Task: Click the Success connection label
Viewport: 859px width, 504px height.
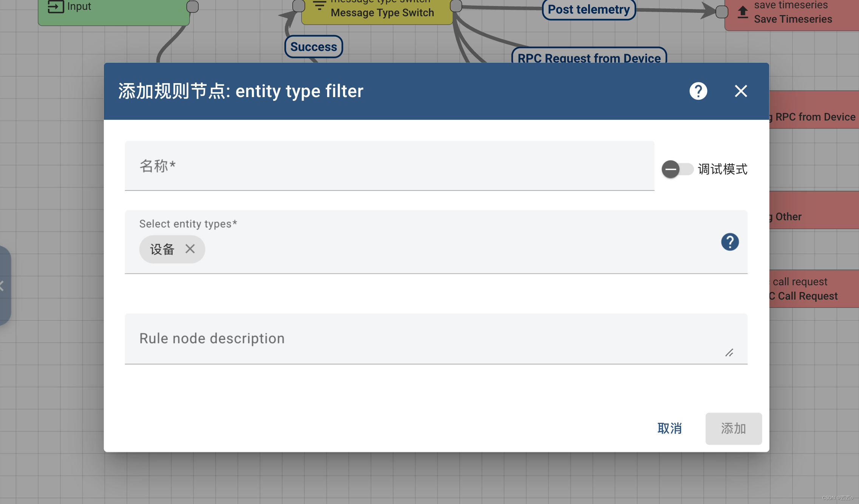Action: [314, 46]
